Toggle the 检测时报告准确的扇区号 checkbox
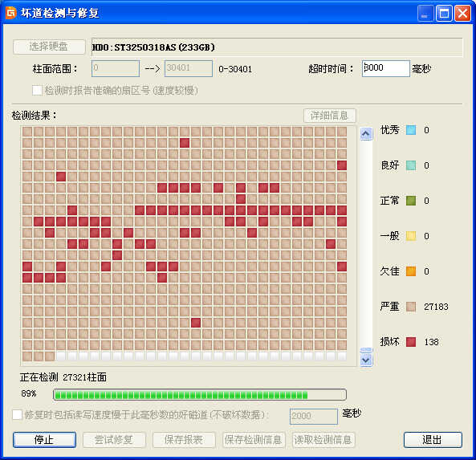Viewport: 476px width, 460px height. point(37,90)
